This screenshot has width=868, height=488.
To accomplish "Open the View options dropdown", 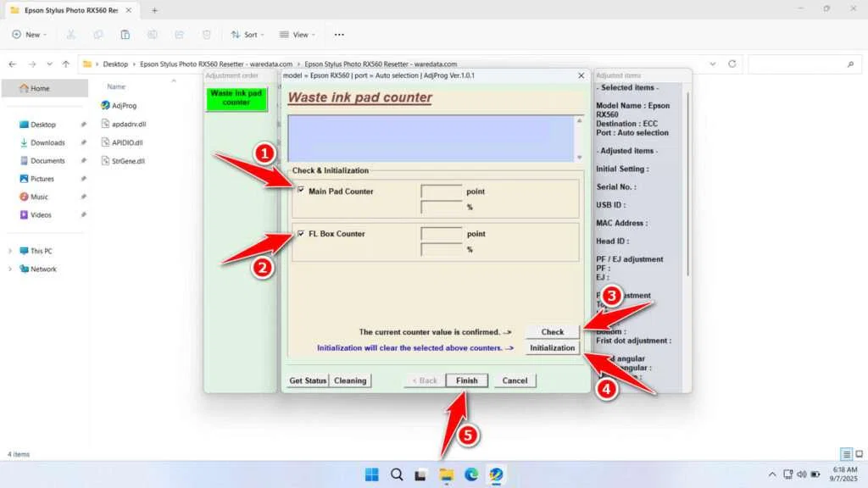I will [x=297, y=35].
